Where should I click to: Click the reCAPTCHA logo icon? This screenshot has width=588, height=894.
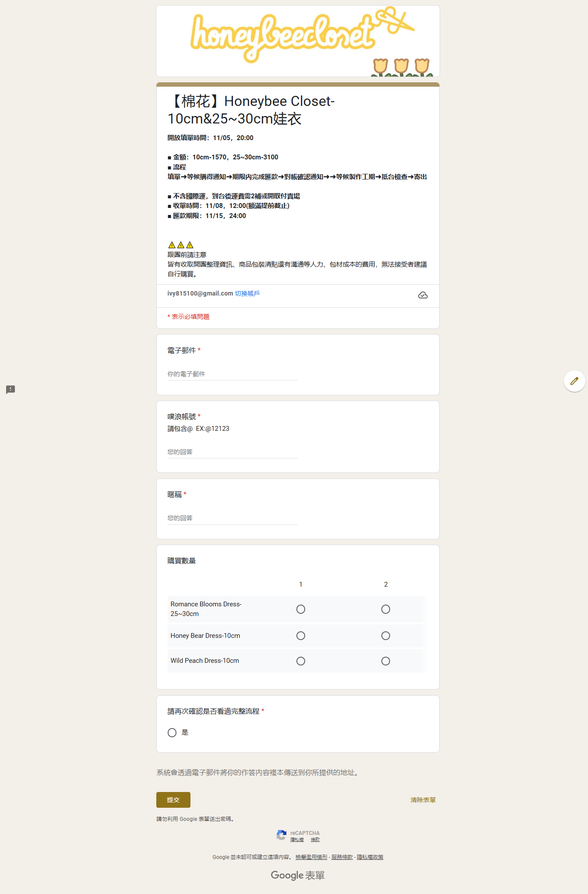pyautogui.click(x=282, y=835)
